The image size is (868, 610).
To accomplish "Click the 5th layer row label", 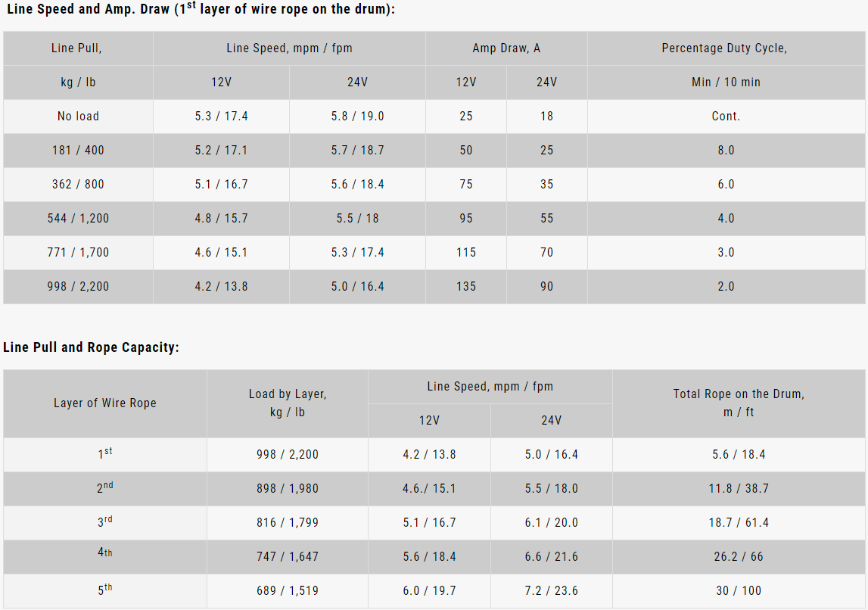I will click(x=105, y=590).
